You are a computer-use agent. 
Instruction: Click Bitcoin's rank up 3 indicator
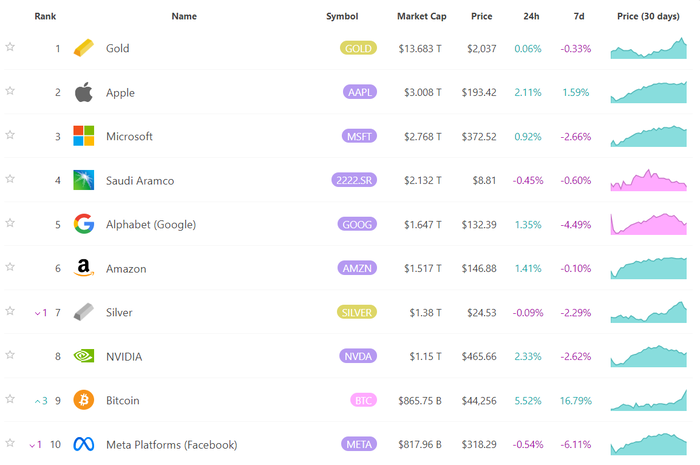pyautogui.click(x=41, y=401)
